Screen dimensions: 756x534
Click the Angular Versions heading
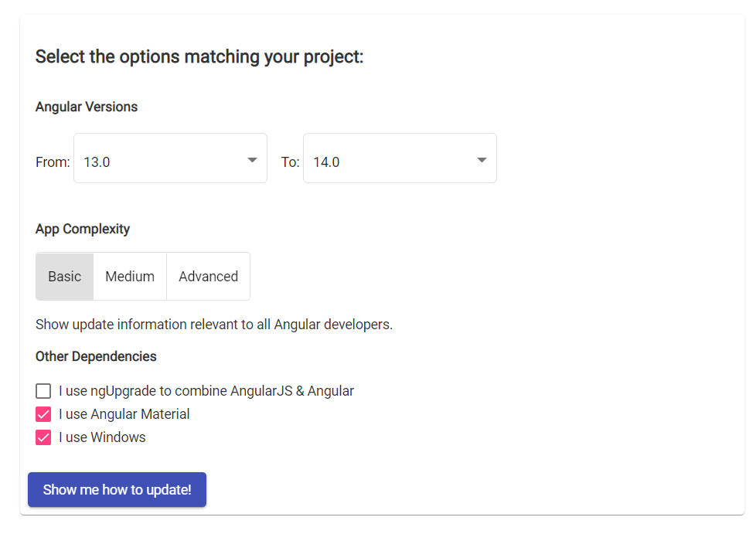87,107
